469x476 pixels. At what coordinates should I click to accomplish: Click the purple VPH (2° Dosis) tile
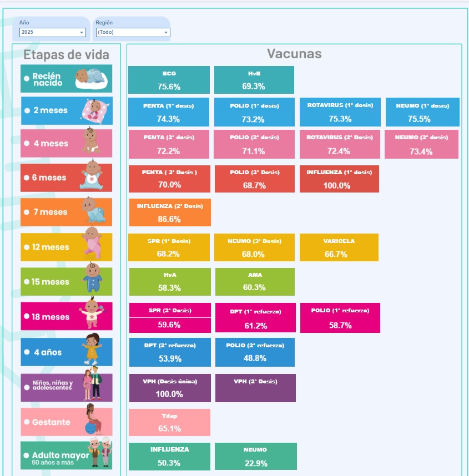(255, 388)
